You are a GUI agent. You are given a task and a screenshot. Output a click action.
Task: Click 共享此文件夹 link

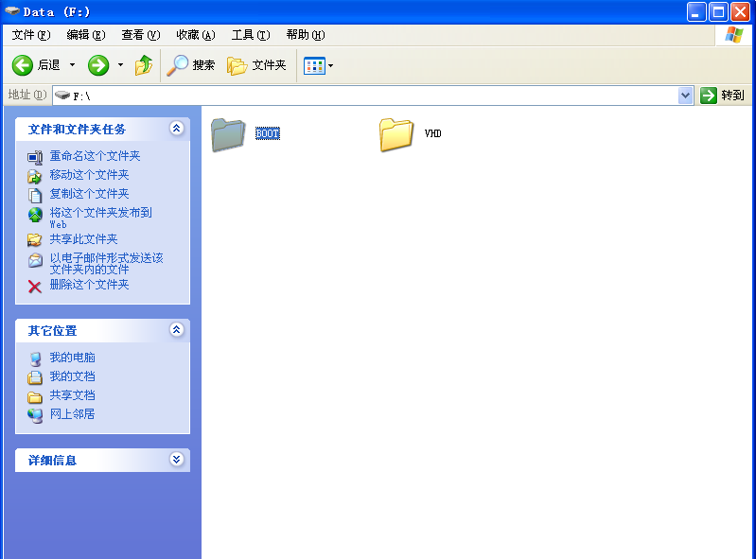83,239
